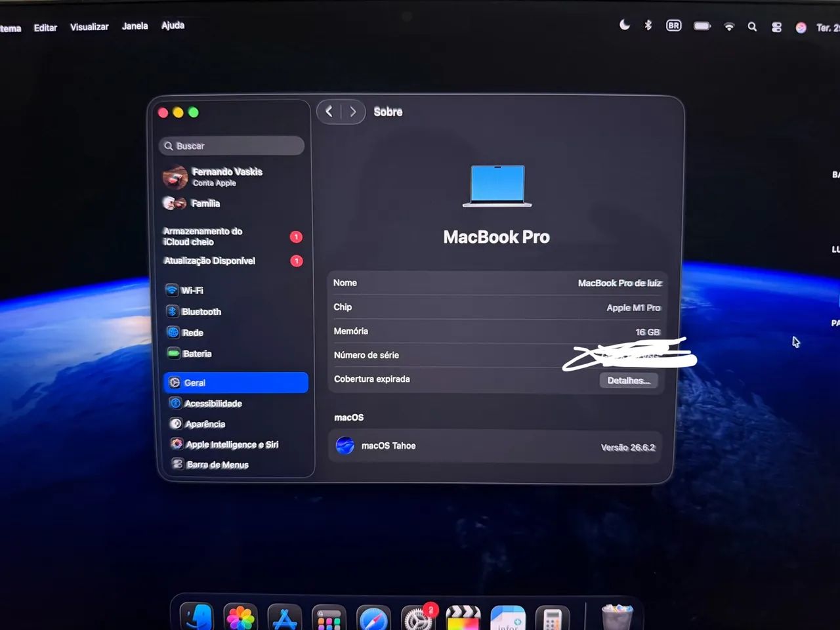Go forward with the right chevron
Image resolution: width=840 pixels, height=630 pixels.
pyautogui.click(x=352, y=112)
